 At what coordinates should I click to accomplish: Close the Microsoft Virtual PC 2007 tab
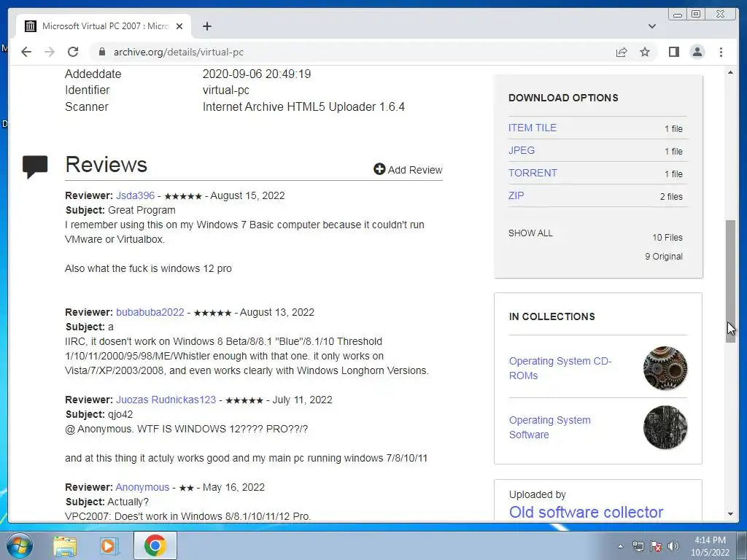click(179, 26)
